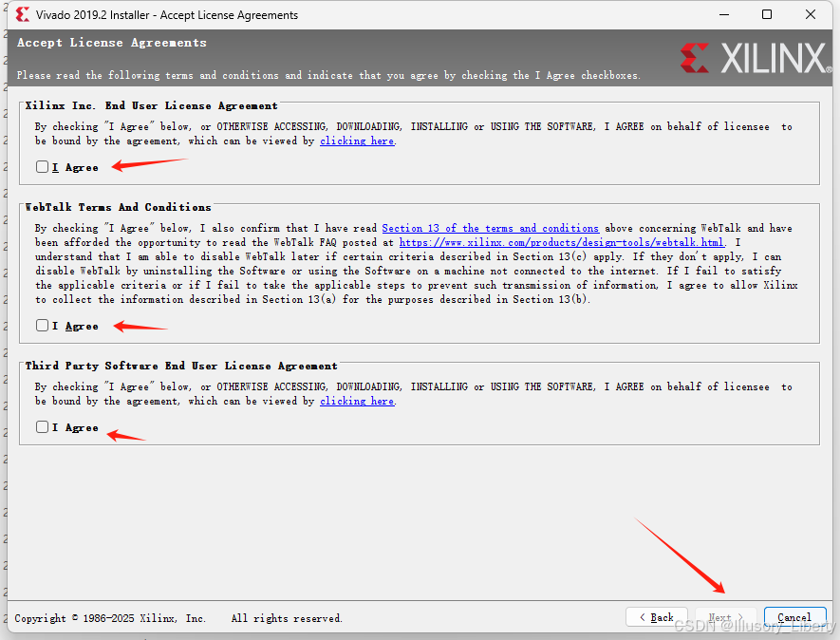Check I Agree for Third Party Software License

pyautogui.click(x=43, y=426)
